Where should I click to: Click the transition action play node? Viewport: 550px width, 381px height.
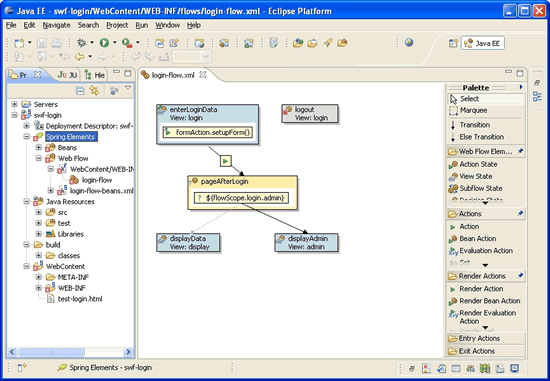click(x=226, y=161)
